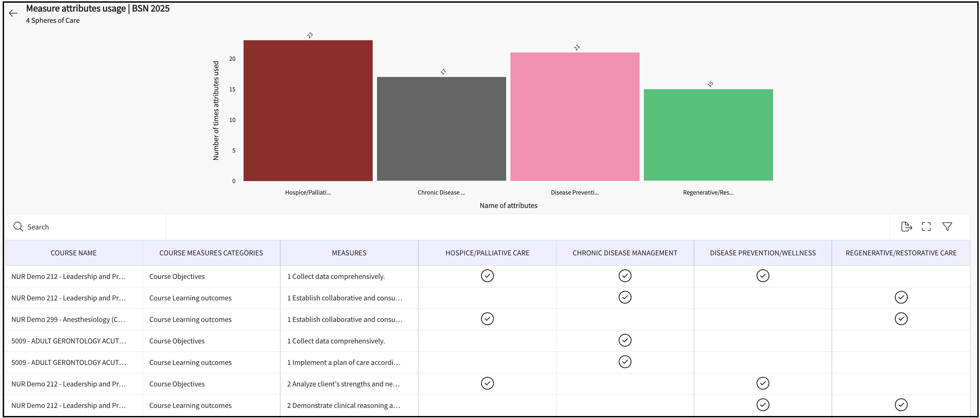
Task: Click Disease Prevention checkmark in Analyze client's strengths row
Action: (763, 383)
